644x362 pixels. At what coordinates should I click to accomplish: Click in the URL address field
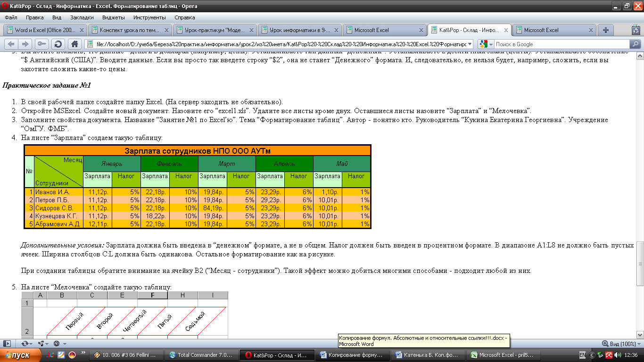pyautogui.click(x=278, y=44)
